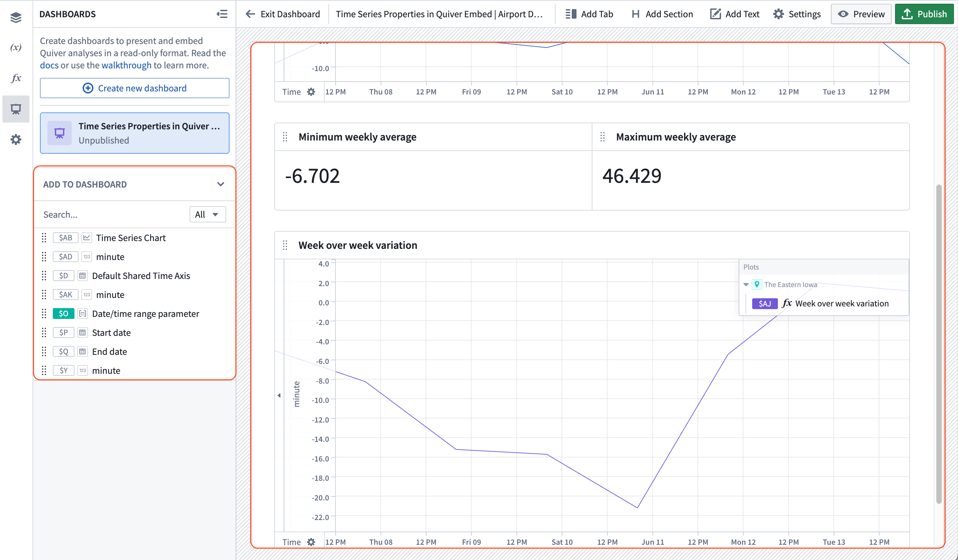Toggle the Preview mode button
958x560 pixels.
click(861, 14)
